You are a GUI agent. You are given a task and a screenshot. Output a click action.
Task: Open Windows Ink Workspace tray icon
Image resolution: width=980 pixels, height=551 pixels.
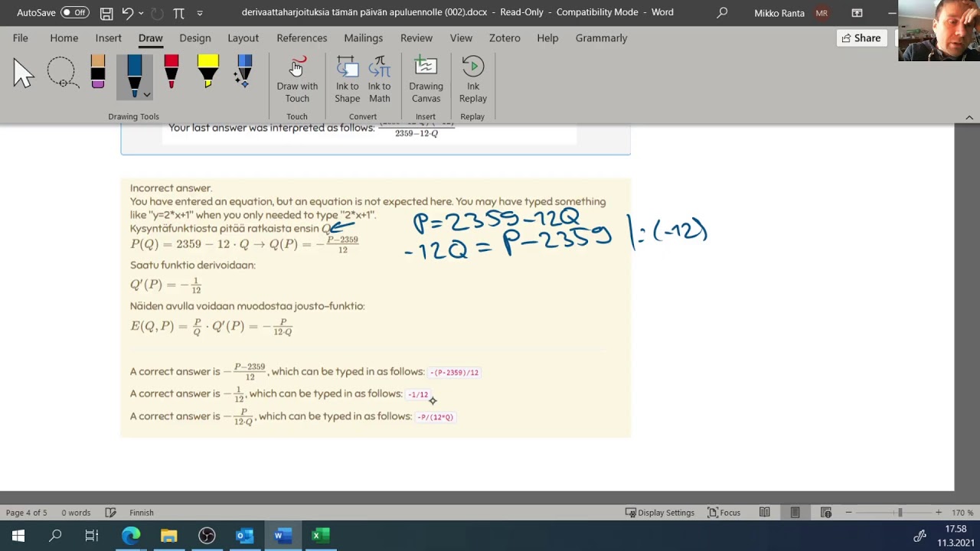[920, 536]
